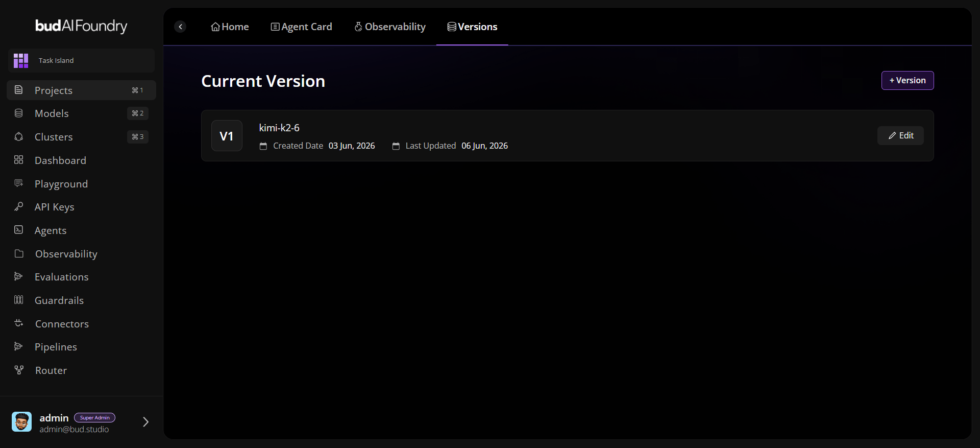
Task: Open the Home tab
Action: coord(230,27)
